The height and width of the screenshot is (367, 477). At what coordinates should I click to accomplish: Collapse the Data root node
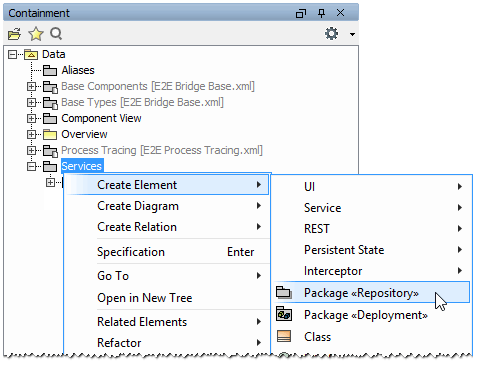coord(12,54)
